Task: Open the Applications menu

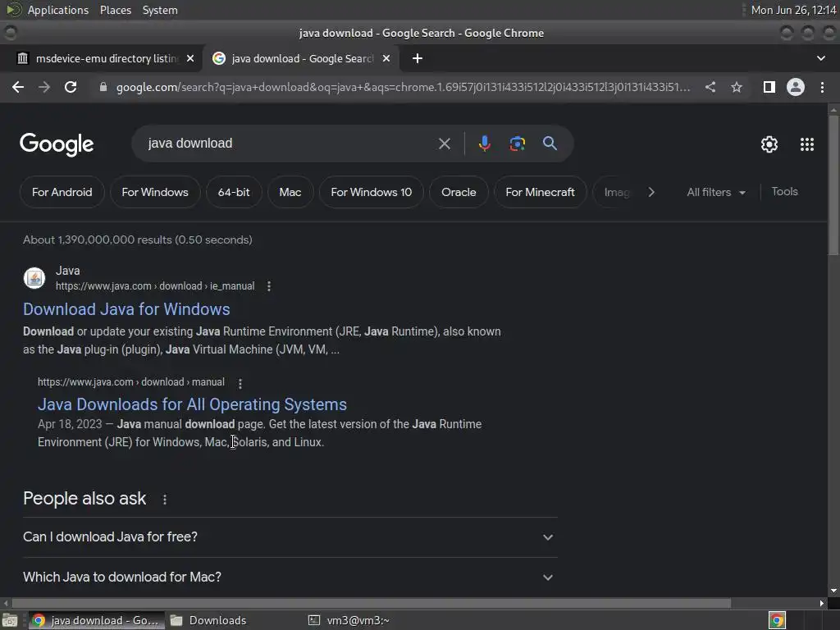Action: (x=58, y=10)
